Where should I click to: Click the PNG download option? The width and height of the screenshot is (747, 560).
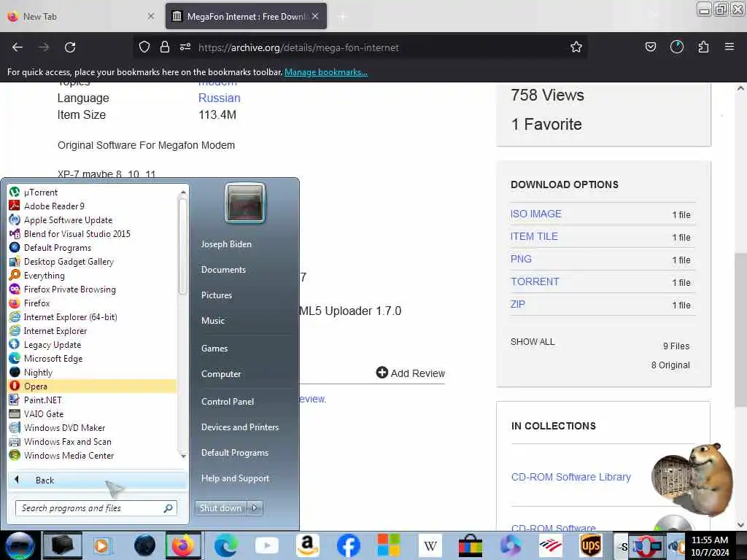click(521, 259)
